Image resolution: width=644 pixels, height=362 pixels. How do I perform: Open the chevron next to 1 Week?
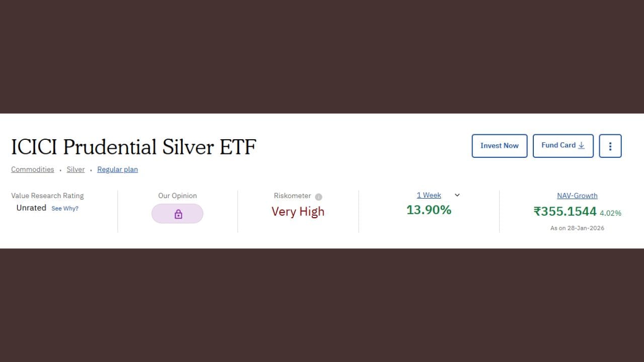pyautogui.click(x=457, y=195)
